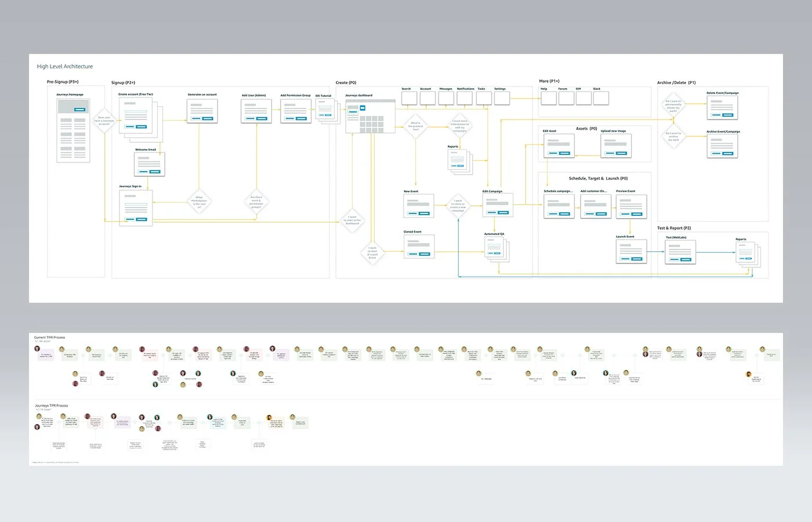Screen dimensions: 812x522
Task: Select the 'Current TPR Process' title
Action: pos(49,337)
